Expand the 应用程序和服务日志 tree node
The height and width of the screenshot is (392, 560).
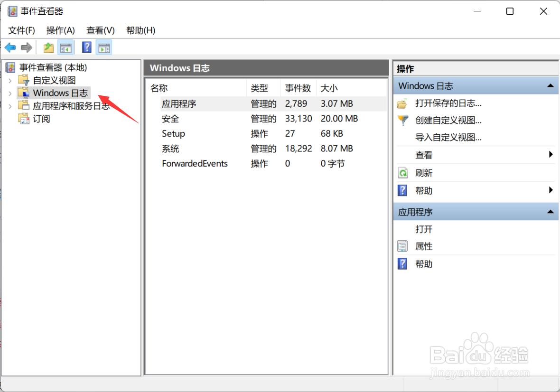click(x=10, y=106)
